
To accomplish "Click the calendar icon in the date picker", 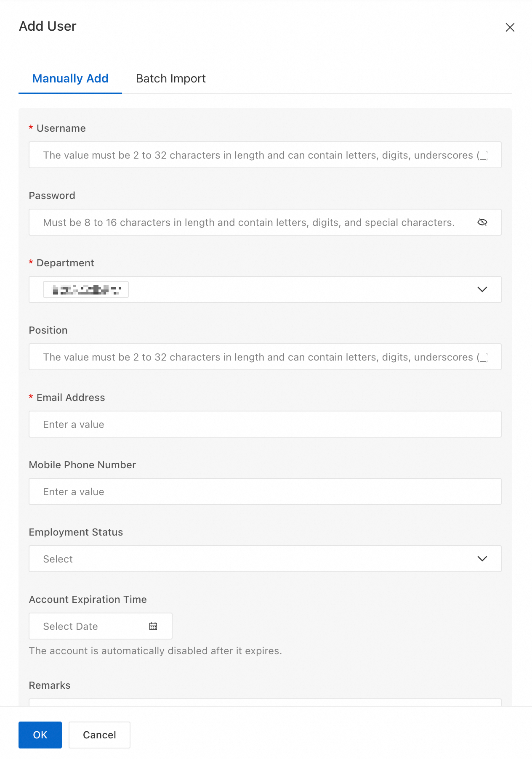I will tap(153, 626).
